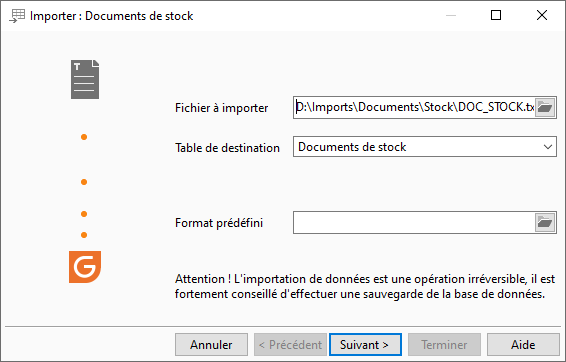Focus the DOC_STOCK file path field
Screen dimensions: 566x362
[414, 108]
